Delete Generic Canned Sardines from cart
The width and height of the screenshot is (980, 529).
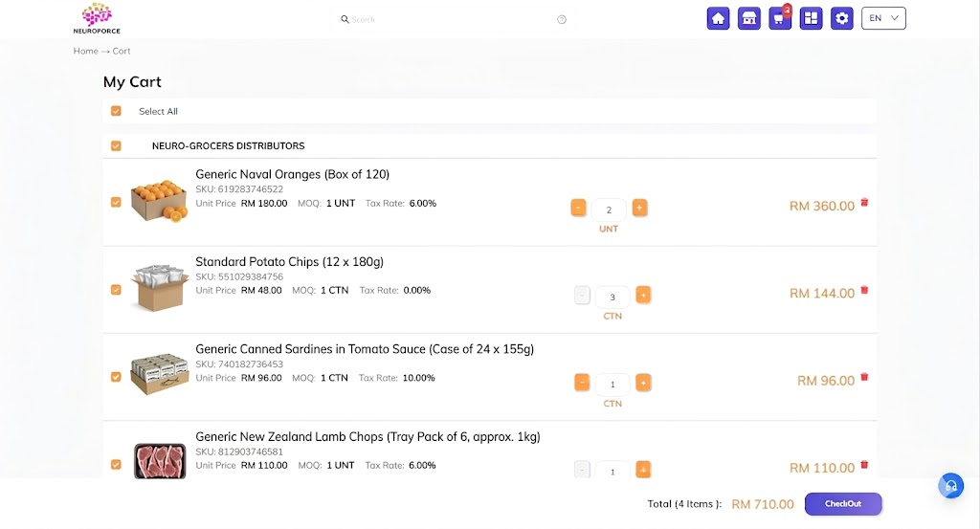pyautogui.click(x=864, y=377)
